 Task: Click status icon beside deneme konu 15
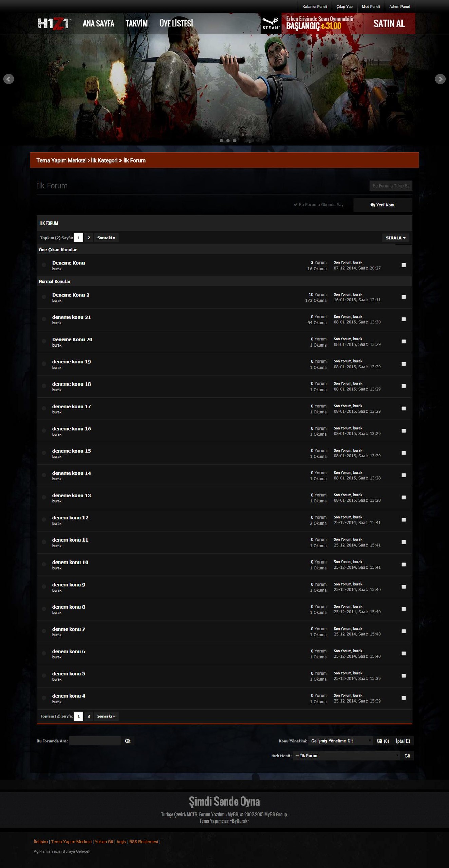coord(44,453)
